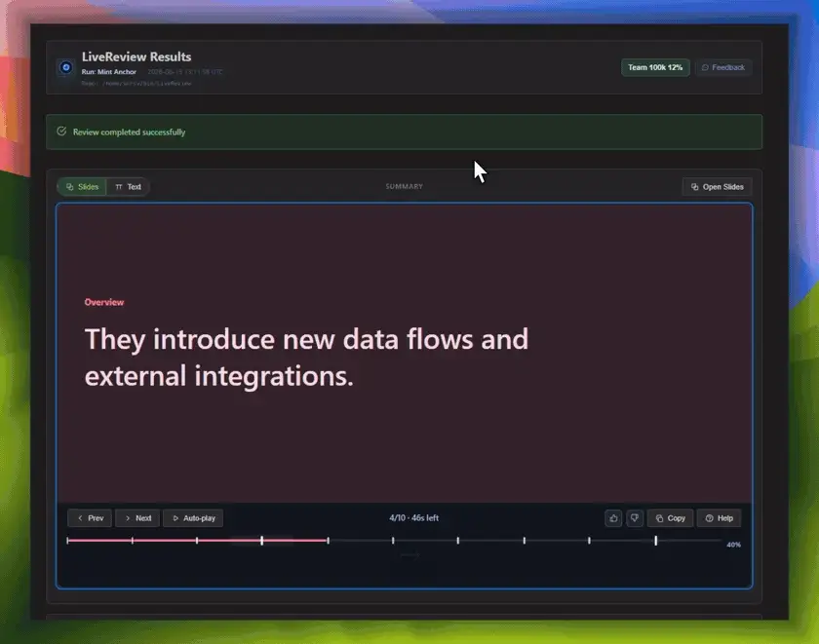Click the SUMMARY heading label
Image resolution: width=819 pixels, height=644 pixels.
pos(405,186)
